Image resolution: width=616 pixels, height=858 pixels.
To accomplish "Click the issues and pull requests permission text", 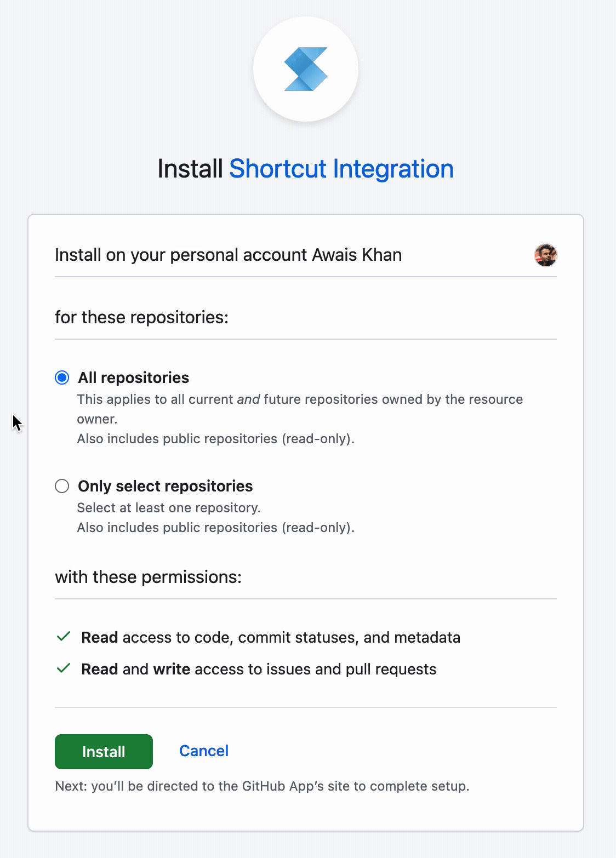I will 259,669.
